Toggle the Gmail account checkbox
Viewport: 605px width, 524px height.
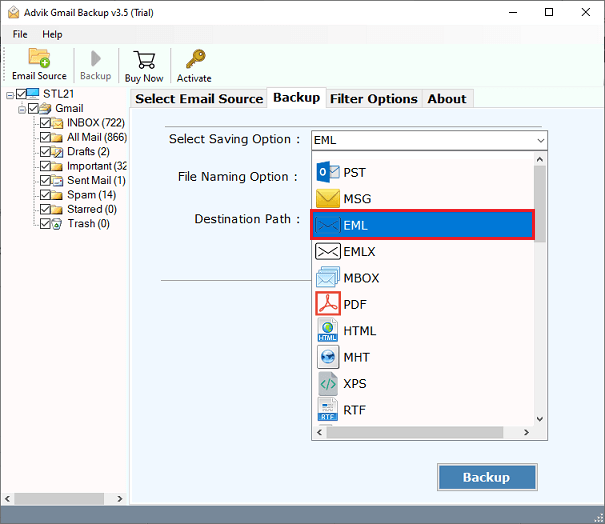point(33,108)
